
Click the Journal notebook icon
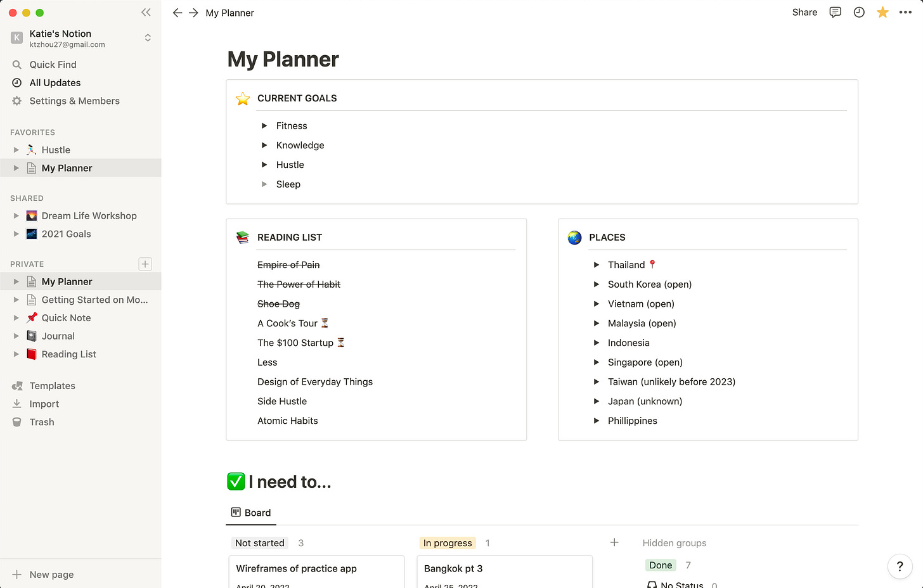(32, 336)
